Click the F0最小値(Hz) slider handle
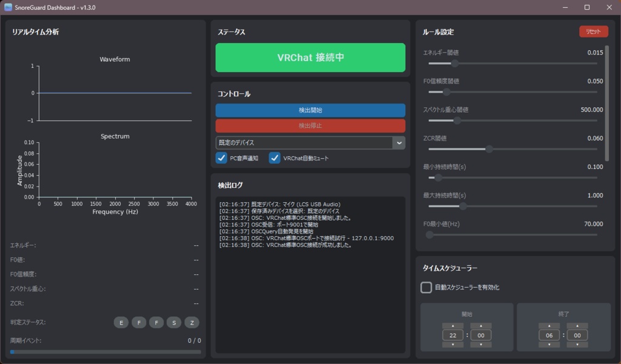Viewport: 621px width, 364px height. click(431, 234)
